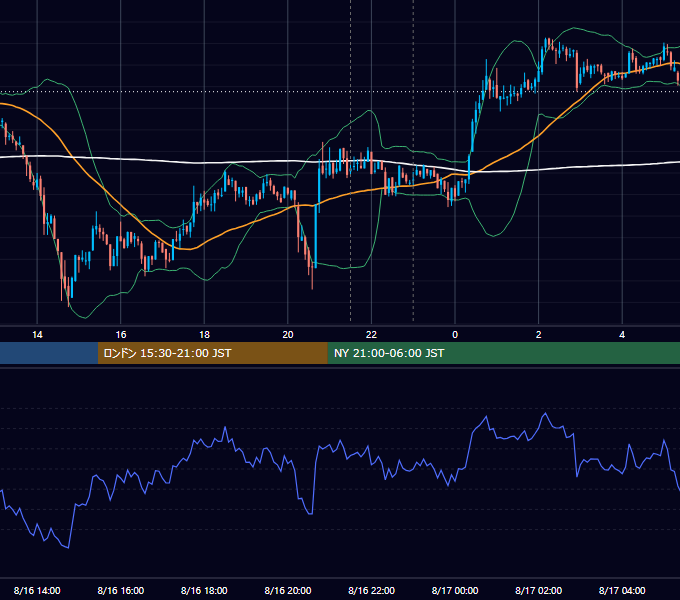Image resolution: width=680 pixels, height=600 pixels.
Task: Click the 2 hour label on the time axis
Action: point(539,335)
